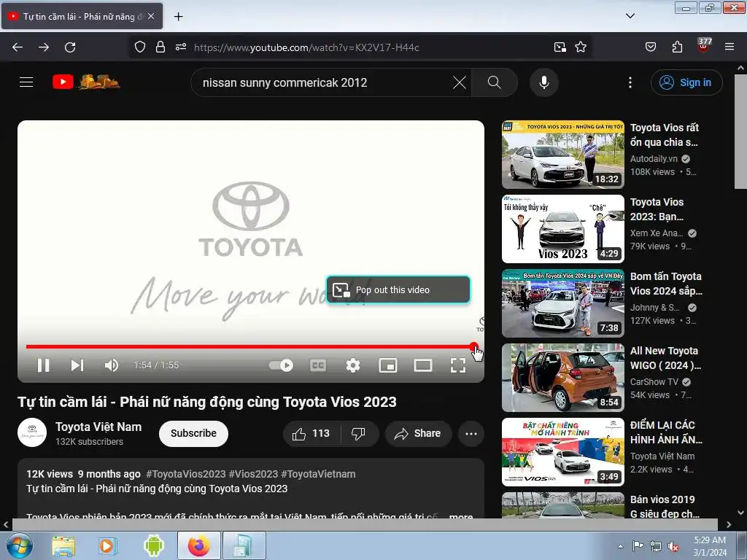Open a new tab with plus

tap(178, 17)
